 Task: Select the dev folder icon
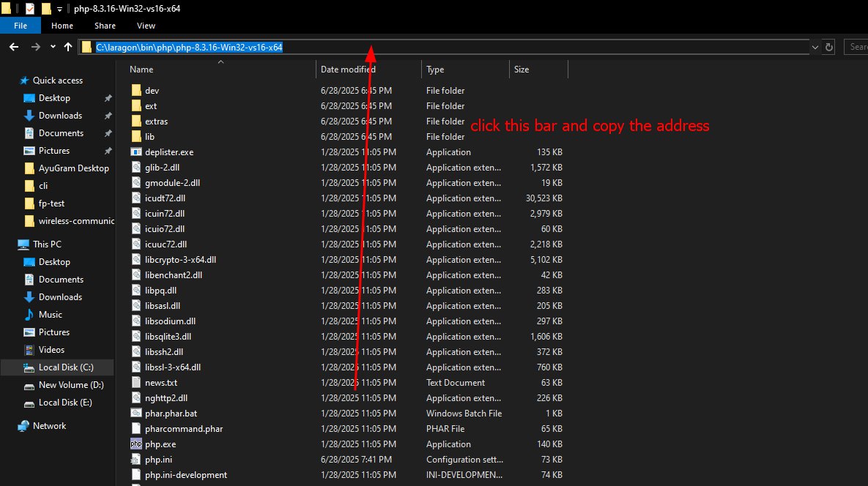coord(136,90)
